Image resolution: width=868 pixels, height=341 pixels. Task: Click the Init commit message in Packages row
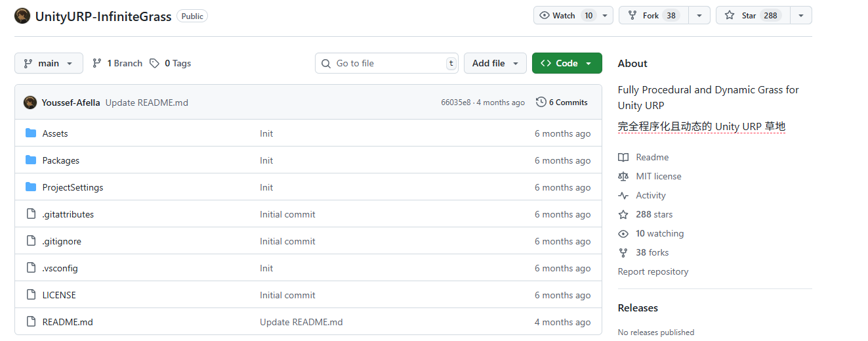click(x=266, y=160)
